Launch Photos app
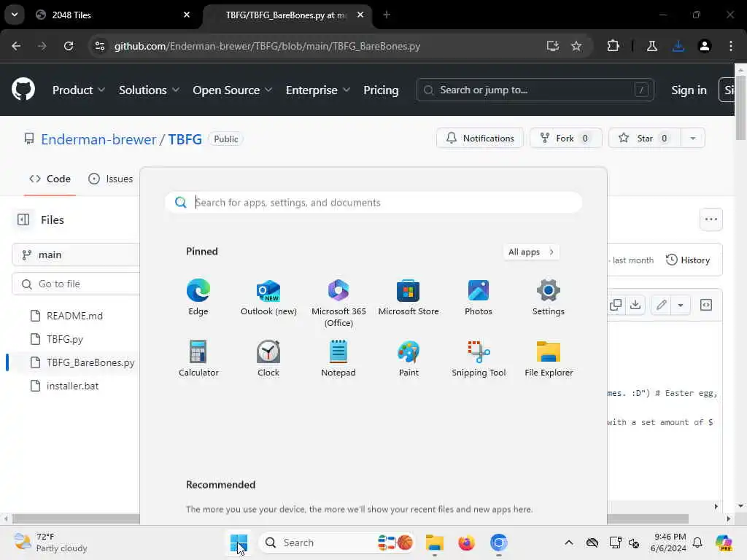747x560 pixels. coord(479,297)
